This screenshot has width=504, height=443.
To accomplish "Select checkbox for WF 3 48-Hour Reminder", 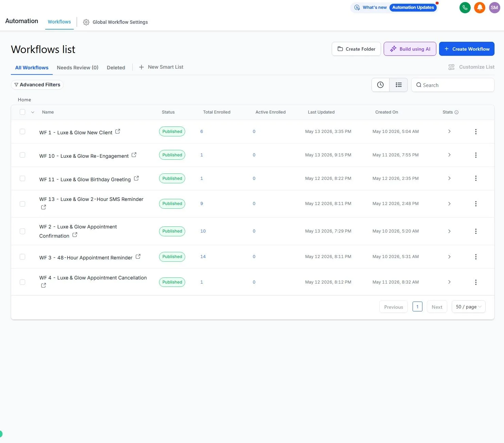I will 22,257.
